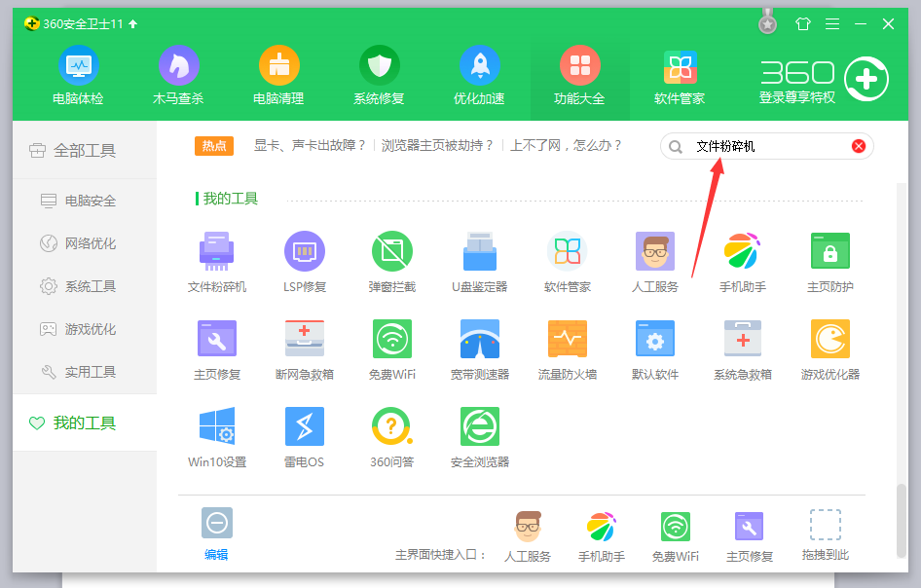Open 软件管家 in the My Tools grid

567,263
